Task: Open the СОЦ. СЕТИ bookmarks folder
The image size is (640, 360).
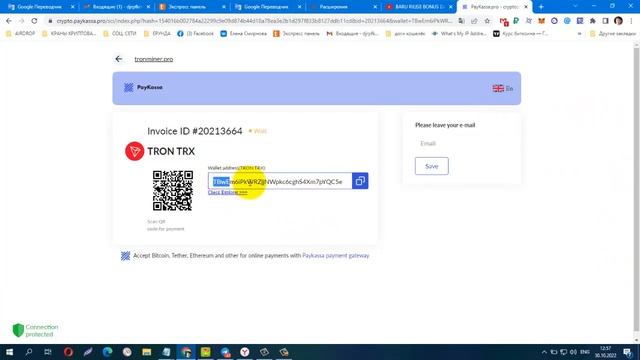Action: pyautogui.click(x=120, y=33)
